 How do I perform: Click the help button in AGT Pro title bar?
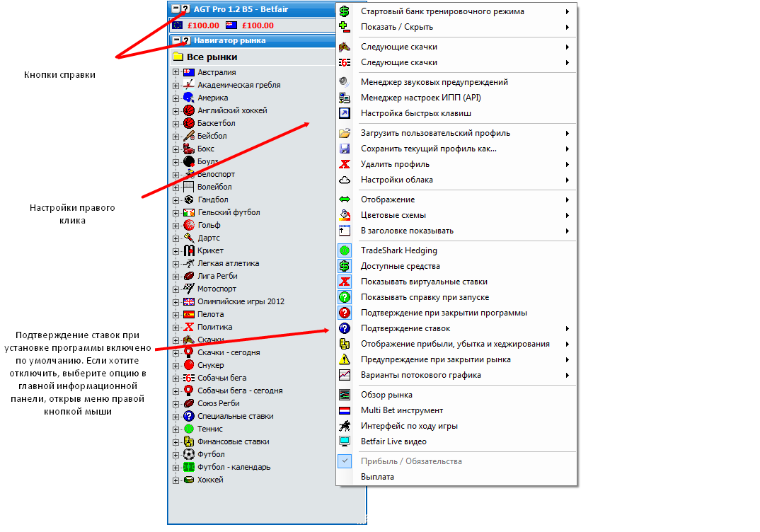[x=186, y=9]
